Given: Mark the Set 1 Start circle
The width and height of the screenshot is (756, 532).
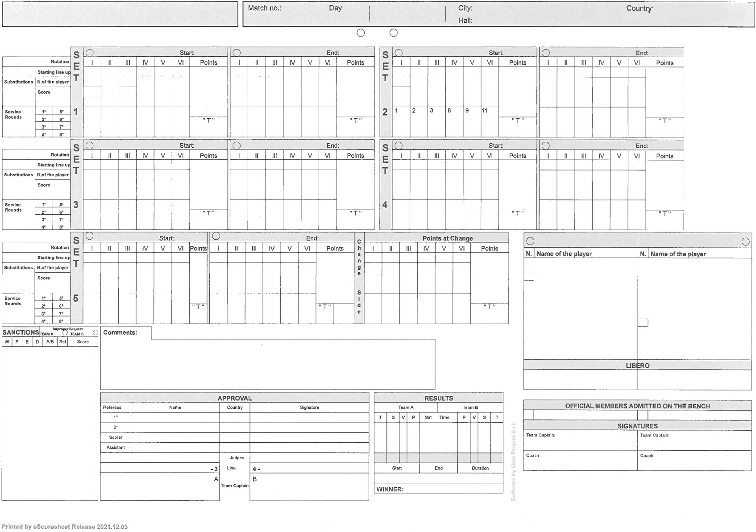Looking at the screenshot, I should tap(89, 53).
